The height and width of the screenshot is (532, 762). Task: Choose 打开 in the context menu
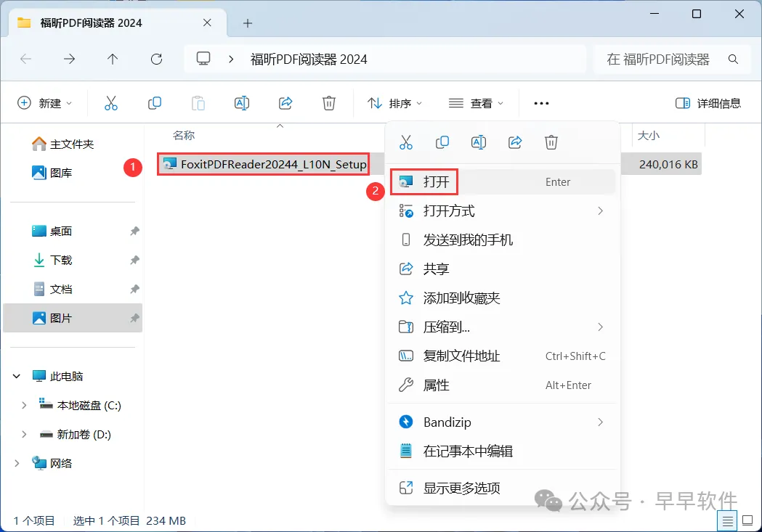pos(503,182)
